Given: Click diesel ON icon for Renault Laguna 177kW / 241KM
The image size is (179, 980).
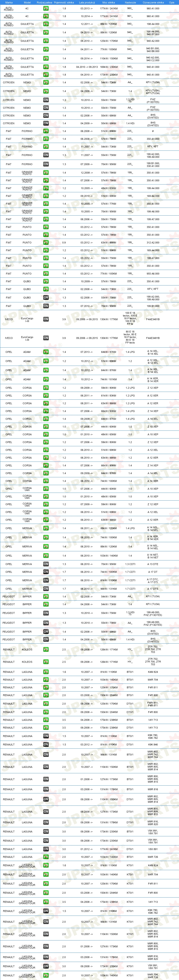Looking at the screenshot, I should pos(46,849).
